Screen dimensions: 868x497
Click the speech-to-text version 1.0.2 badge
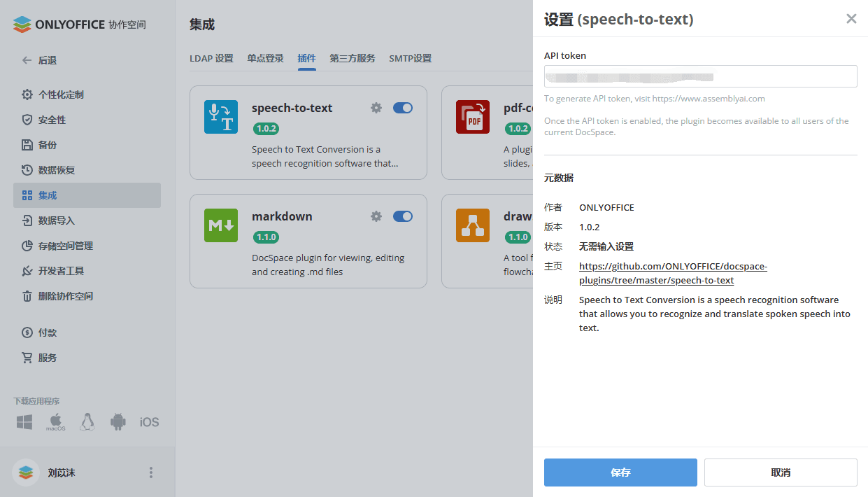[x=266, y=129]
